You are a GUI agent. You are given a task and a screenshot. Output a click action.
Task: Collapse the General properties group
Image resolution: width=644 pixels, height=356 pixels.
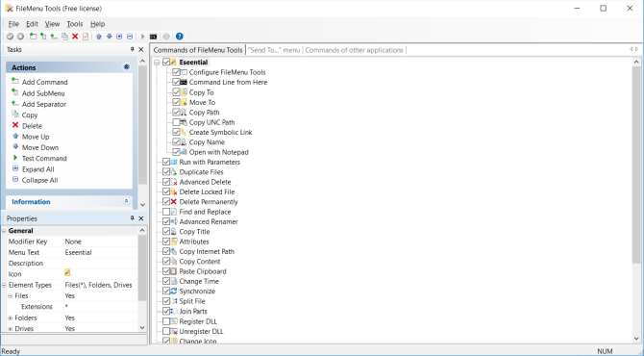coord(4,231)
